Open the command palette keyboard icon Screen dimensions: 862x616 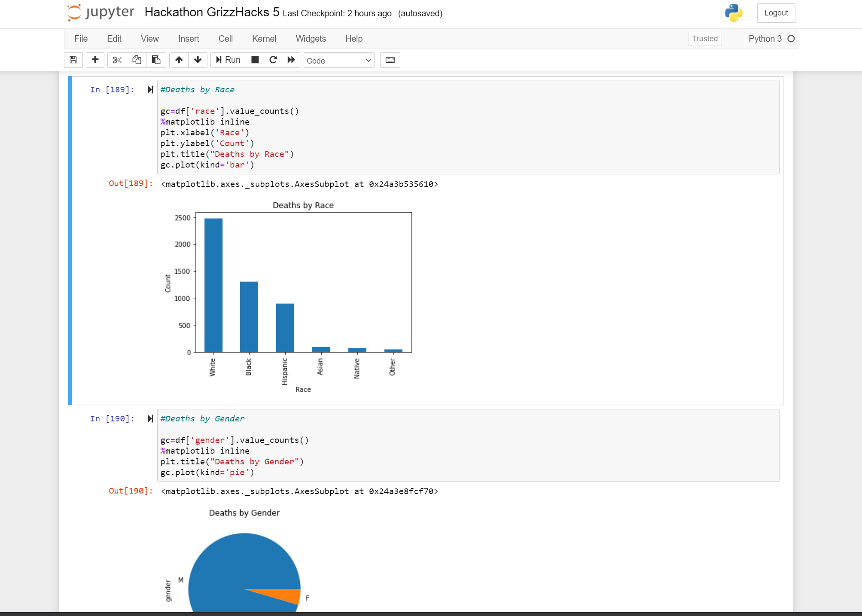[x=390, y=60]
